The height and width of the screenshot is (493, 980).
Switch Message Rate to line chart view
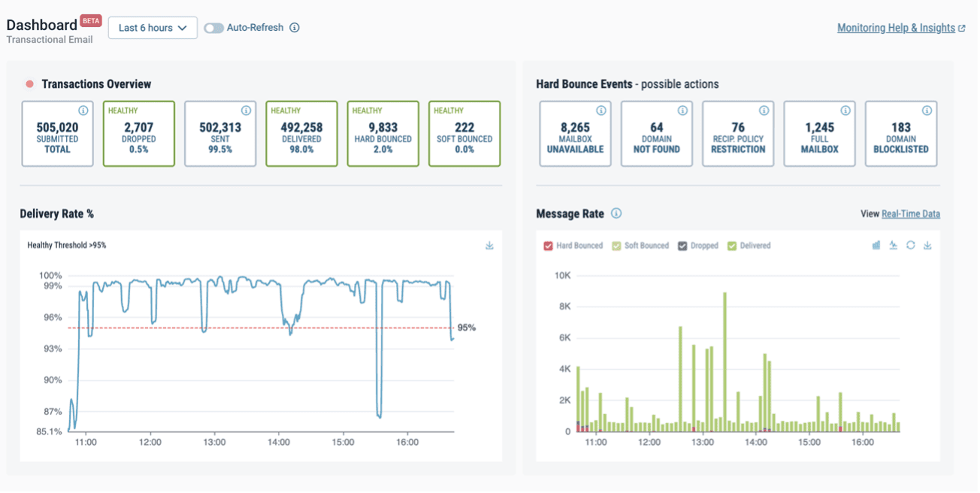(x=894, y=245)
